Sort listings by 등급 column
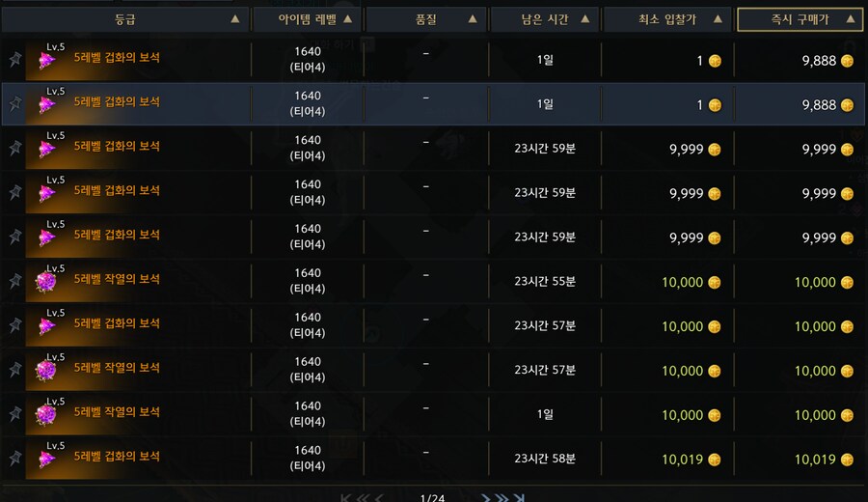Viewport: 868px width, 502px height. coord(125,19)
